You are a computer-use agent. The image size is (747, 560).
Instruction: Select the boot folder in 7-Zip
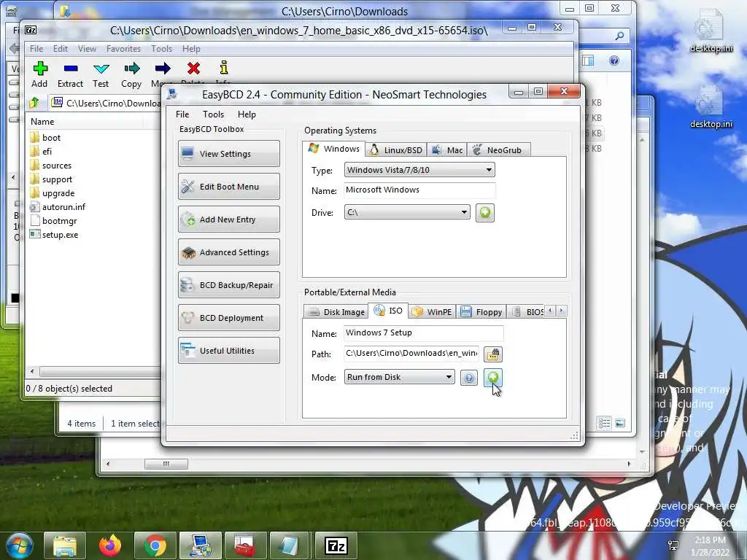point(45,138)
